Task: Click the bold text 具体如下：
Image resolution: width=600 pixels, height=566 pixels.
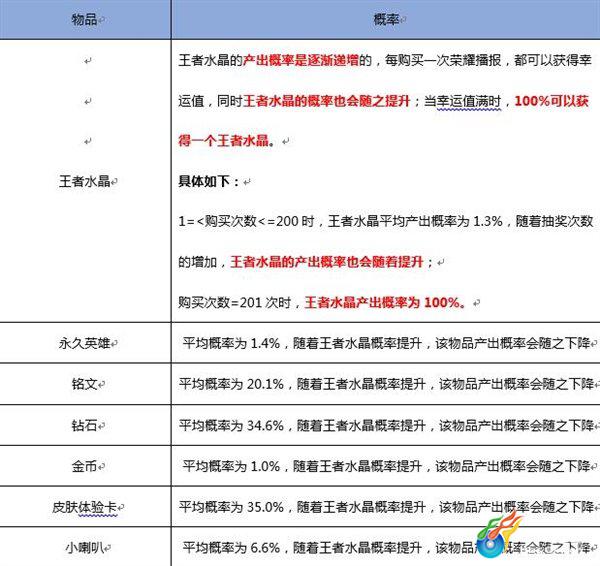Action: [209, 181]
